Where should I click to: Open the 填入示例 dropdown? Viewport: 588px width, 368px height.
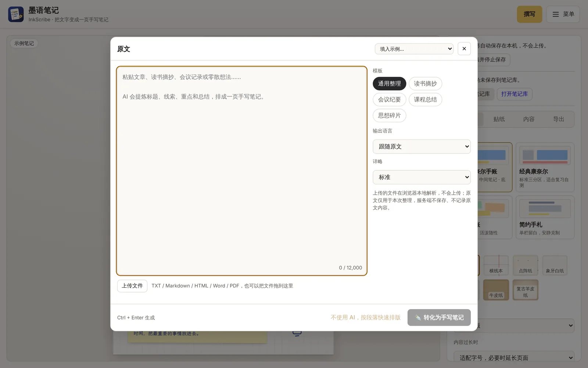point(414,49)
